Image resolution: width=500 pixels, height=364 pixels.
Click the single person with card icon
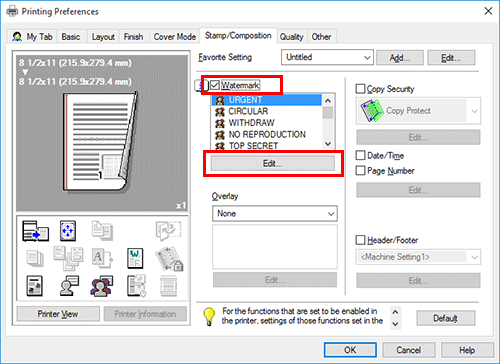click(69, 286)
